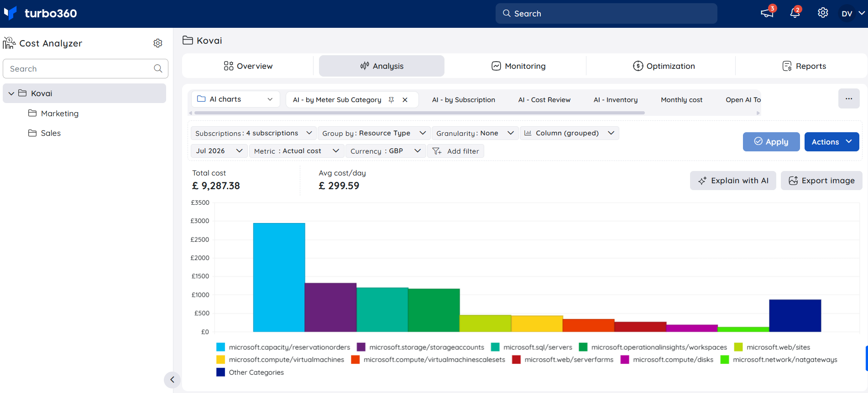The image size is (868, 393).
Task: Open the announcements megaphone icon
Action: tap(767, 13)
